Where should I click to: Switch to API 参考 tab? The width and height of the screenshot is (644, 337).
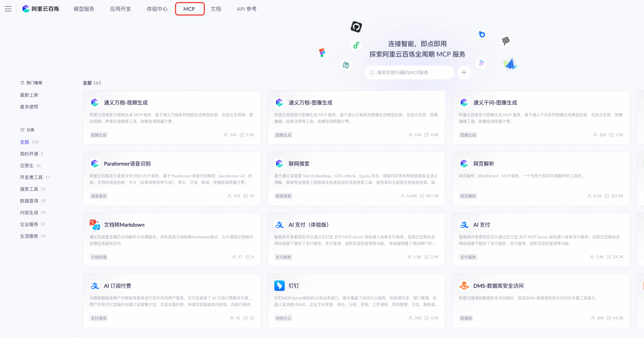click(x=246, y=9)
